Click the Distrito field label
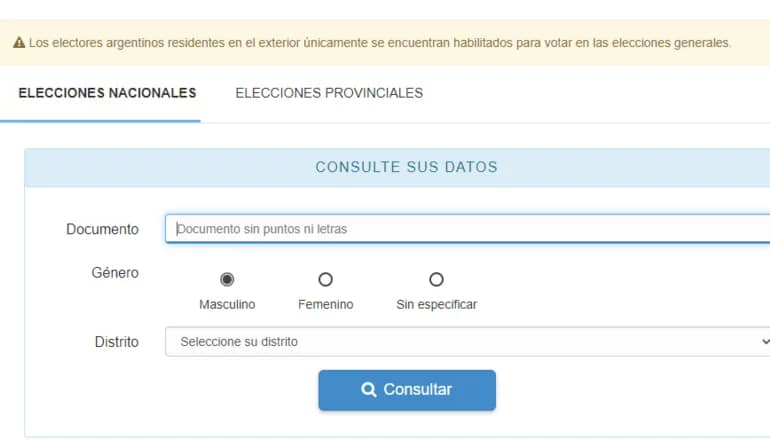The width and height of the screenshot is (770, 440). pyautogui.click(x=116, y=342)
